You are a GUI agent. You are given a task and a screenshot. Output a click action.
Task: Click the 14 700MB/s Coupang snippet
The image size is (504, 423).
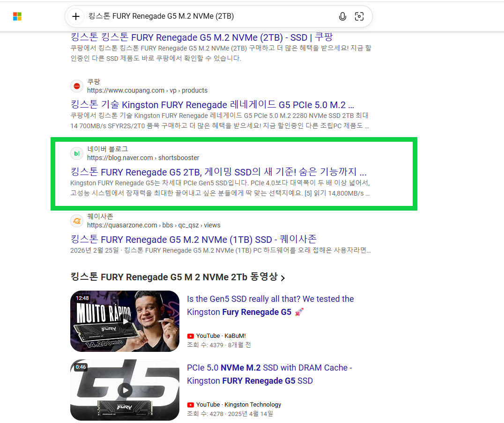click(x=220, y=121)
